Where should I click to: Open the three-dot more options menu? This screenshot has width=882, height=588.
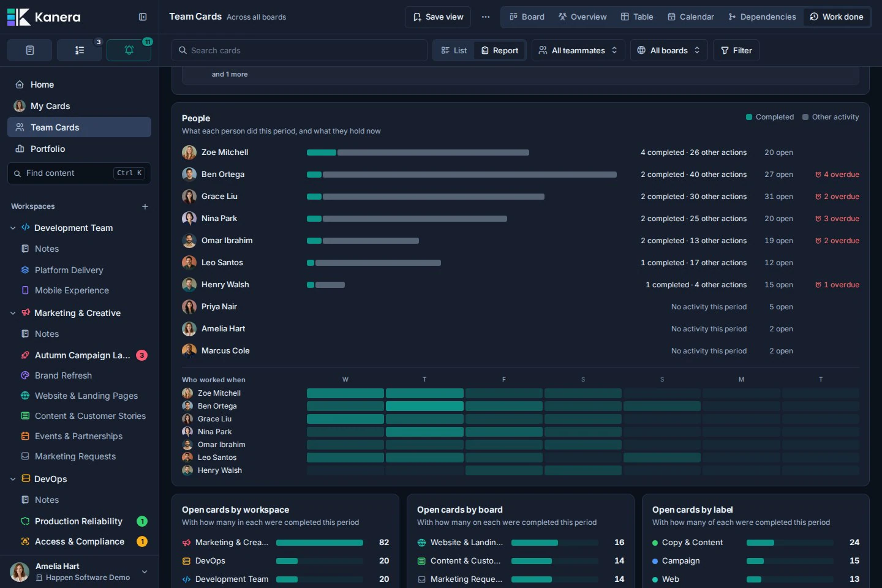click(486, 17)
